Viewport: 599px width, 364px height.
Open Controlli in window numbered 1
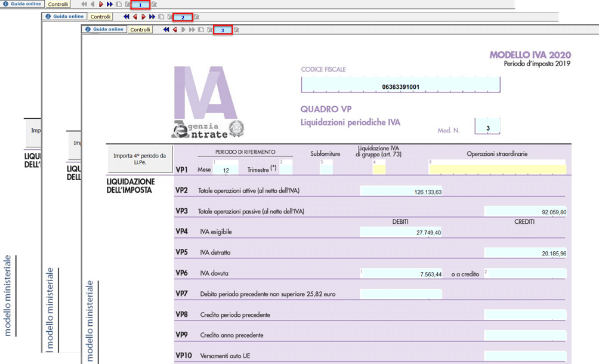pyautogui.click(x=58, y=4)
